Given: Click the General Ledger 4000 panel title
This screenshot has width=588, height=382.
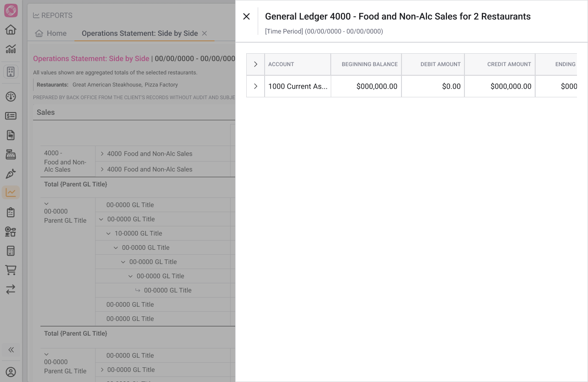Looking at the screenshot, I should point(398,17).
